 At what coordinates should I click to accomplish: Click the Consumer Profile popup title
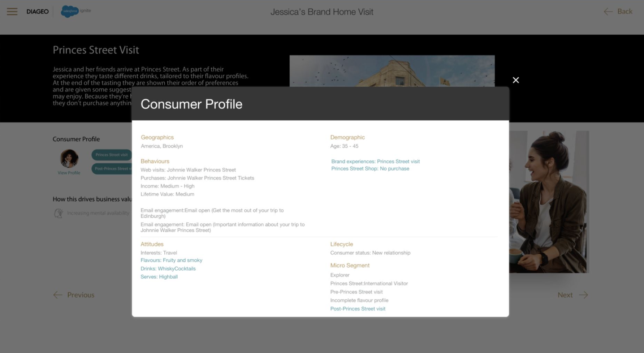coord(191,104)
